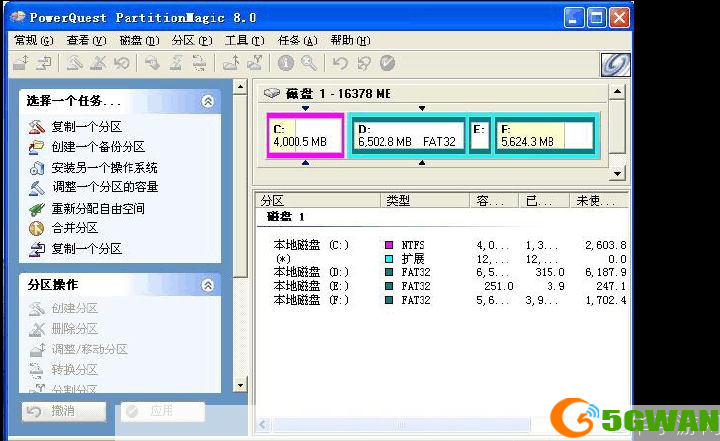Click the 撤消 button
This screenshot has width=720, height=441.
pos(64,412)
